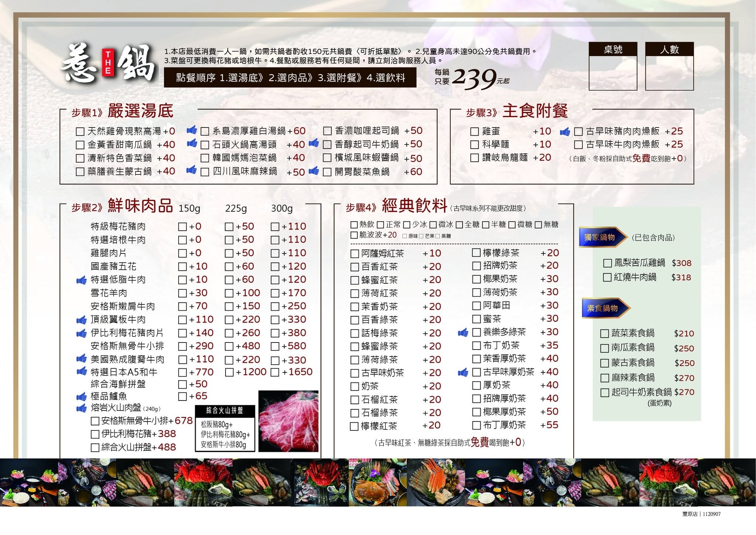Tick 綜合火山拼盤+488 checkbox

pos(95,448)
